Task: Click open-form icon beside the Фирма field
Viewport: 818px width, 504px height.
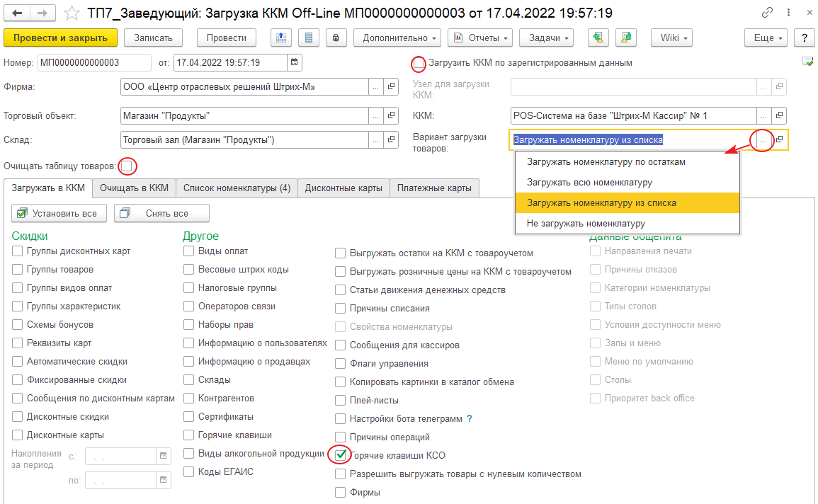Action: click(x=390, y=87)
